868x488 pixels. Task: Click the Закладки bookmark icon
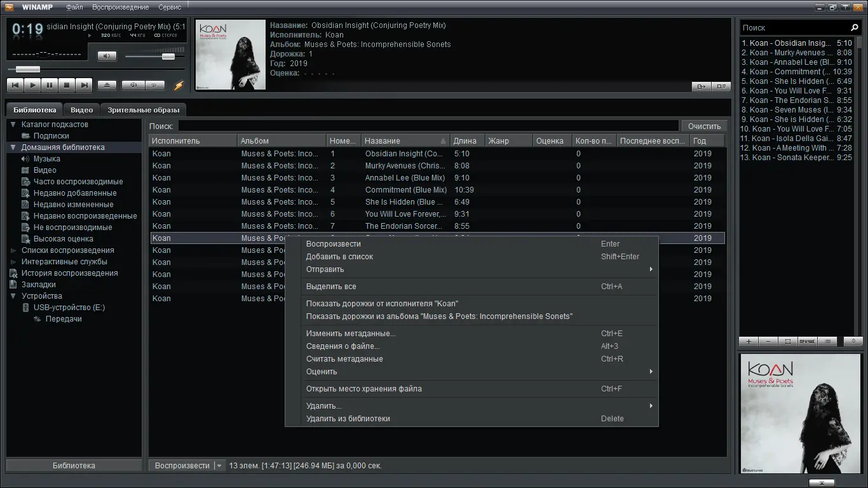13,285
